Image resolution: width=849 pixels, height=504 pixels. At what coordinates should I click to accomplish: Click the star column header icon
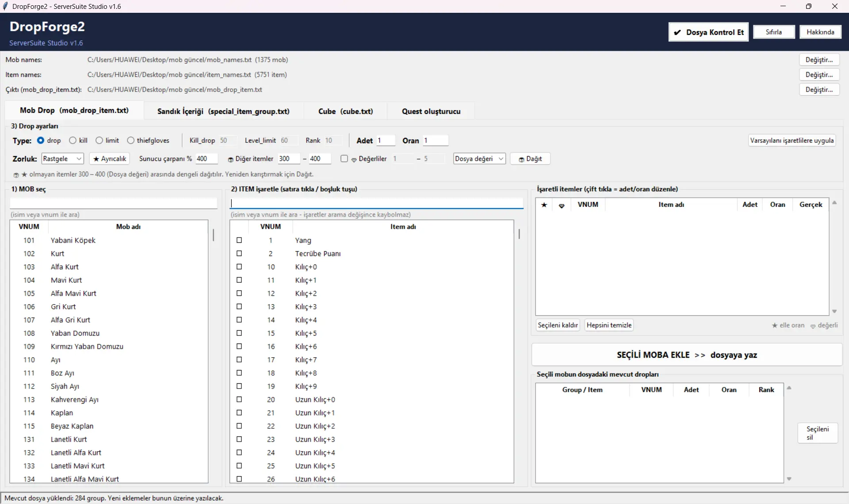coord(544,205)
